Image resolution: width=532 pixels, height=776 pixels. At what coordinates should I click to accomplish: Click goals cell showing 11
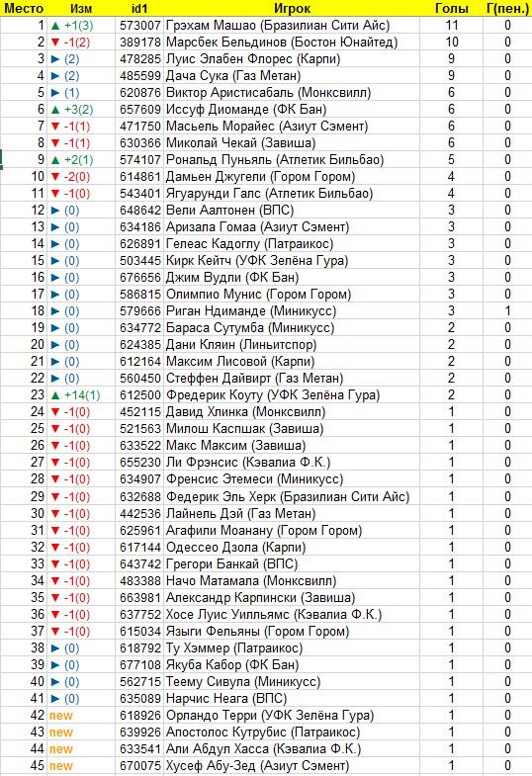coord(451,26)
